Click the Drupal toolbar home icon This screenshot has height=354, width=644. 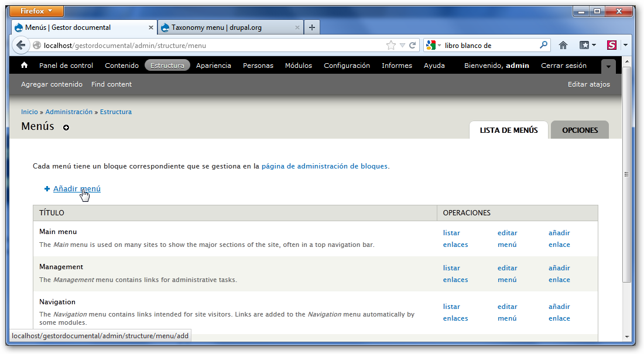25,66
